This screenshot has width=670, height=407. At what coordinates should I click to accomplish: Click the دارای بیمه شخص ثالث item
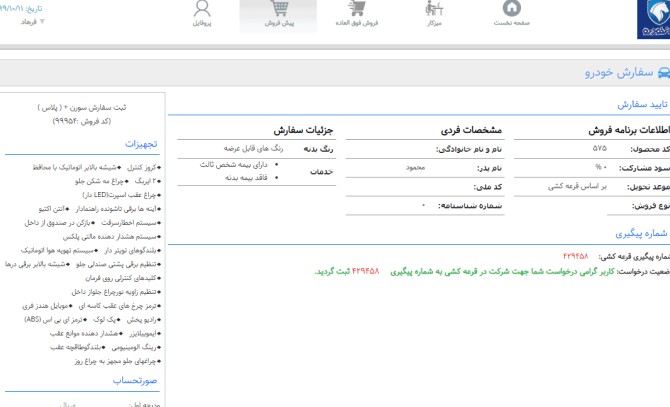pyautogui.click(x=233, y=164)
